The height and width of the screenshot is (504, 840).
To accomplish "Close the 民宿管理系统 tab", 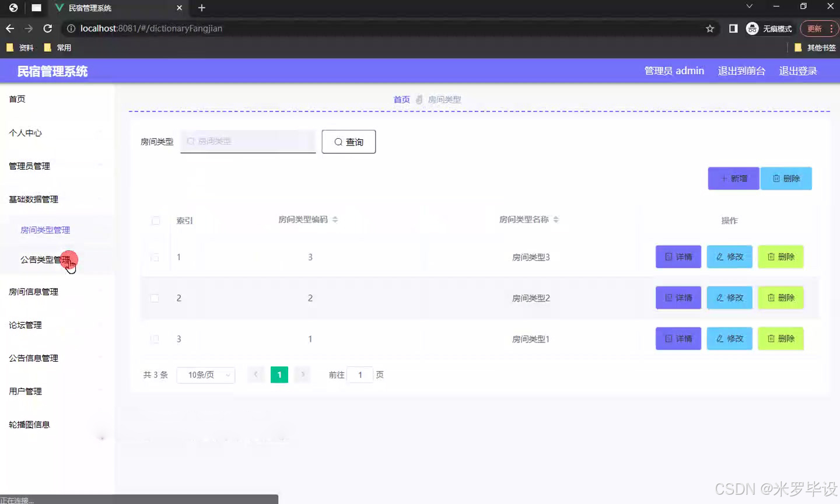I will click(x=179, y=8).
